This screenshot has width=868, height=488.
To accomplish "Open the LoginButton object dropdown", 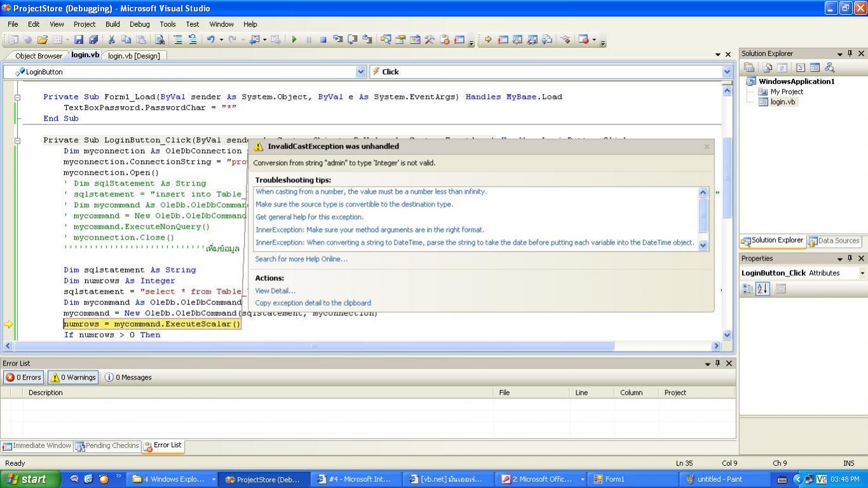I will pyautogui.click(x=361, y=72).
